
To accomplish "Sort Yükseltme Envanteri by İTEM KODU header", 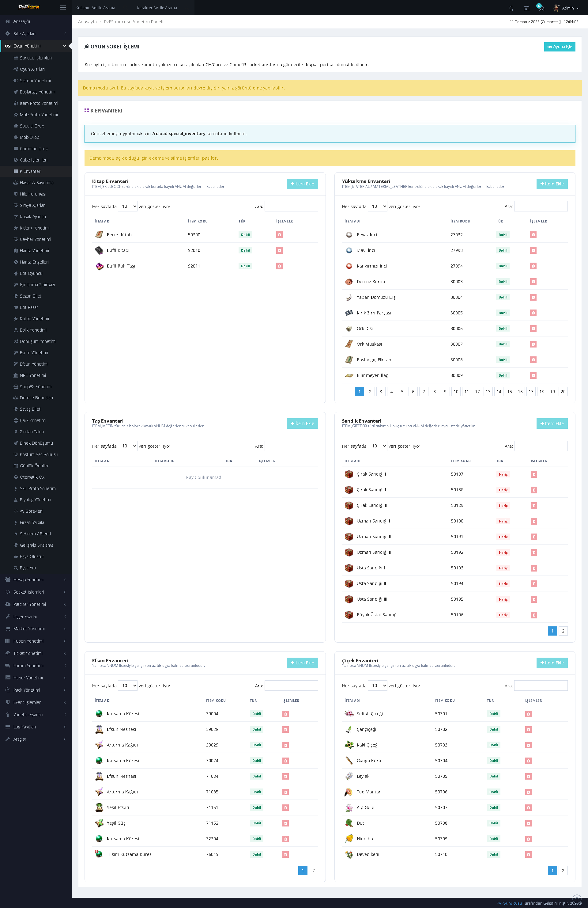I will click(460, 221).
